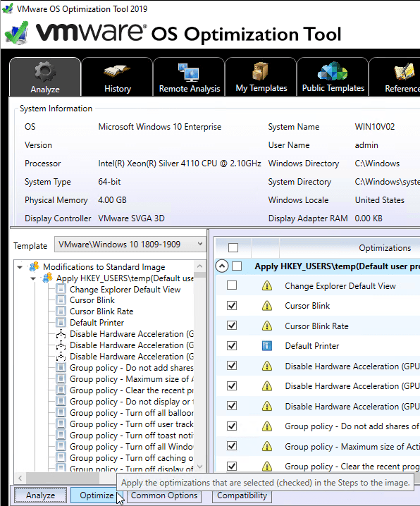Collapse the Apply HKEY_USERS tree node arrow
The image size is (420, 506).
(x=33, y=278)
